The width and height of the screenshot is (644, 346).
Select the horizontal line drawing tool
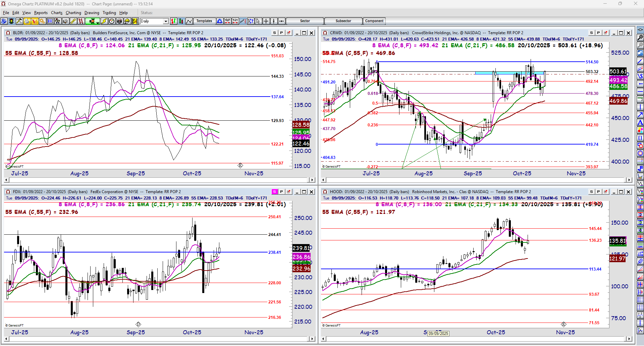[640, 92]
